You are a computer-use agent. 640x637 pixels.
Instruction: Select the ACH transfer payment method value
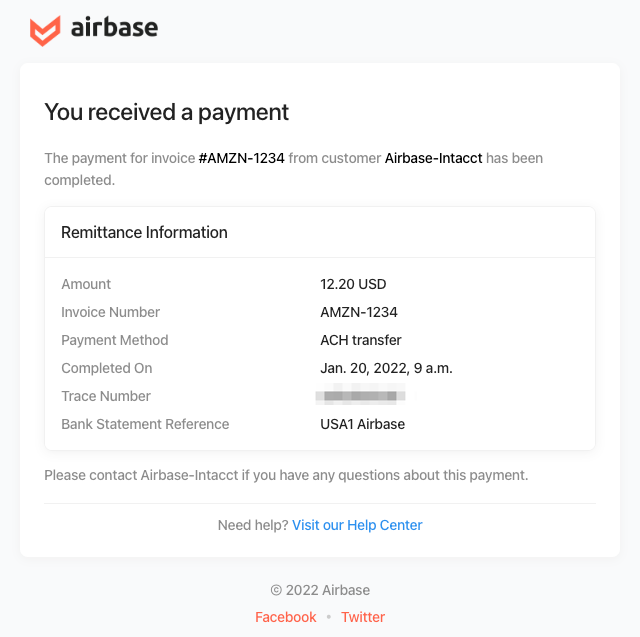[361, 340]
